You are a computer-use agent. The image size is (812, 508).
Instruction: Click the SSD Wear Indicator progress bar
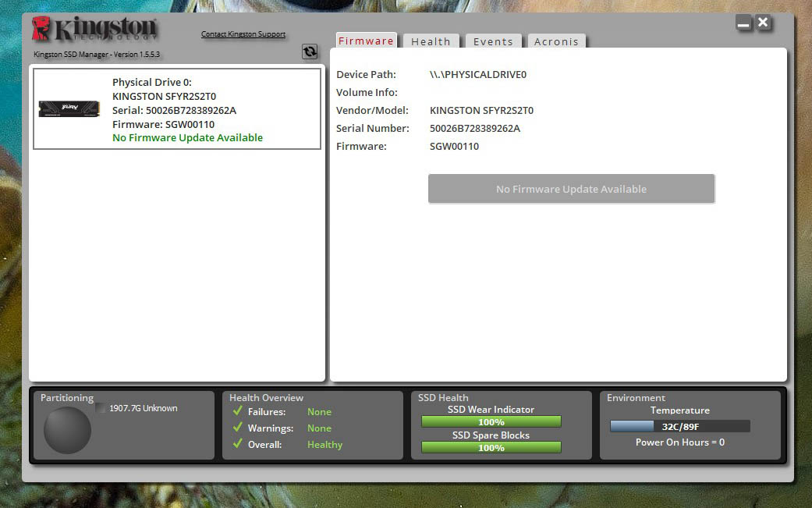[491, 422]
